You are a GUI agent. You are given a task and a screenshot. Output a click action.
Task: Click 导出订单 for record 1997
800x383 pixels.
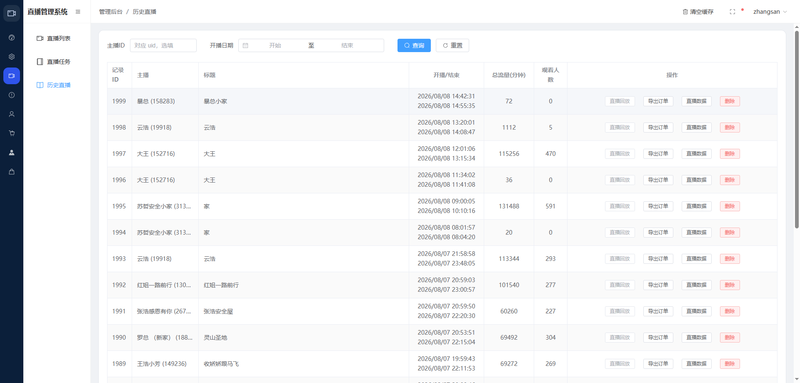[658, 154]
